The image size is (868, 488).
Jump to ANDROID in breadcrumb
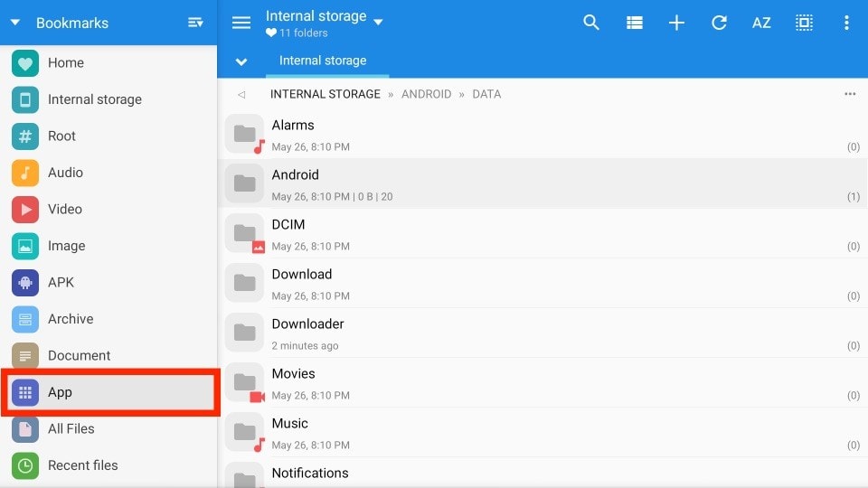pyautogui.click(x=426, y=94)
